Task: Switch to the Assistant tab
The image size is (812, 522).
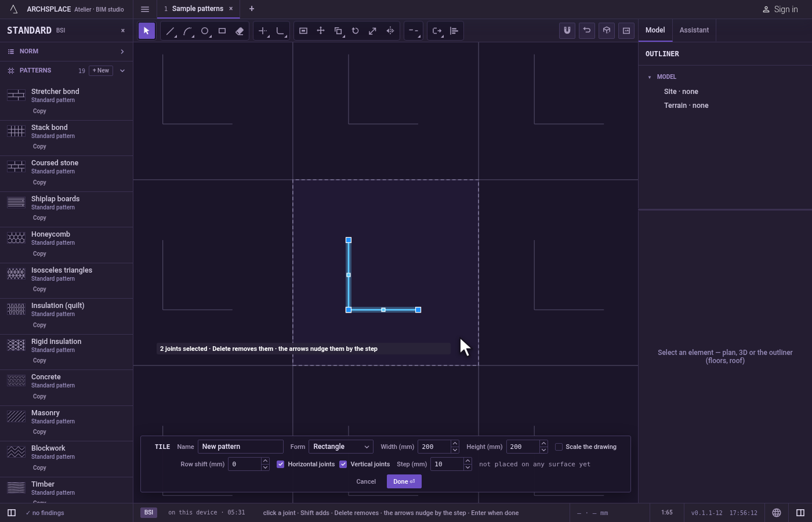Action: (694, 30)
